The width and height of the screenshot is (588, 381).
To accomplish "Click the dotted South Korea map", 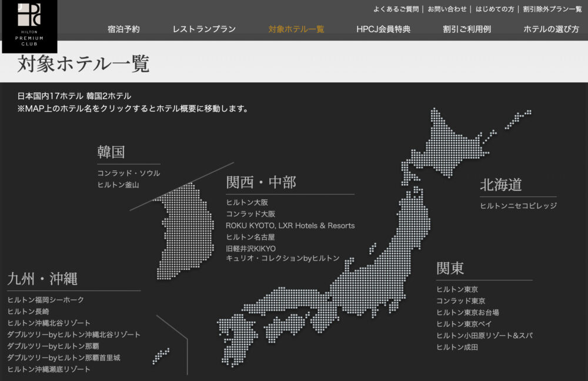I will [x=185, y=231].
